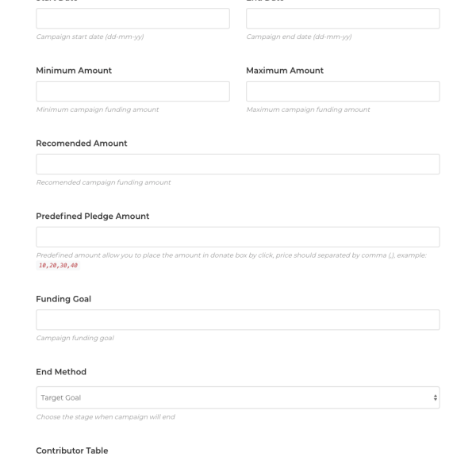
Task: Select the Maximum Amount text box
Action: coord(343,91)
